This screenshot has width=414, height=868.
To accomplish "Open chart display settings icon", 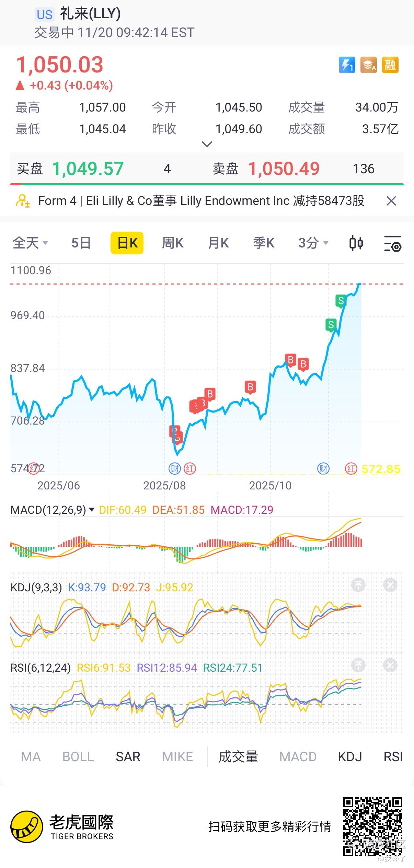I will pyautogui.click(x=392, y=243).
